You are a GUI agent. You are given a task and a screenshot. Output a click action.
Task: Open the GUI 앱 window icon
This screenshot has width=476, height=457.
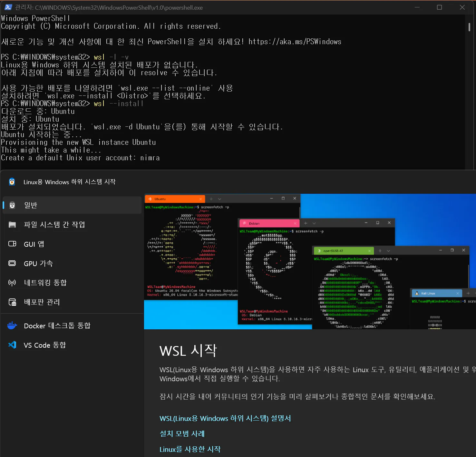[12, 244]
